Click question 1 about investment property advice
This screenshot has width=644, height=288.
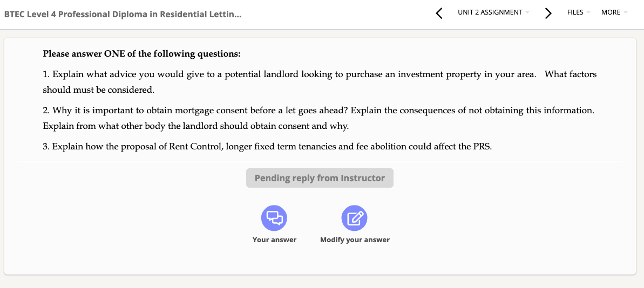[x=320, y=81]
